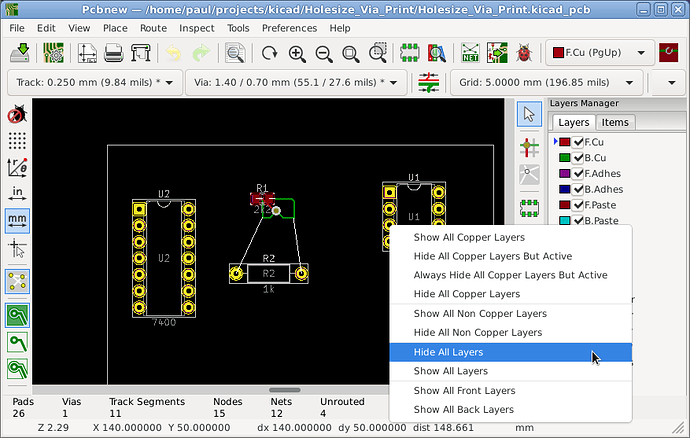The height and width of the screenshot is (438, 690).
Task: Toggle auto track width icon
Action: click(x=428, y=83)
